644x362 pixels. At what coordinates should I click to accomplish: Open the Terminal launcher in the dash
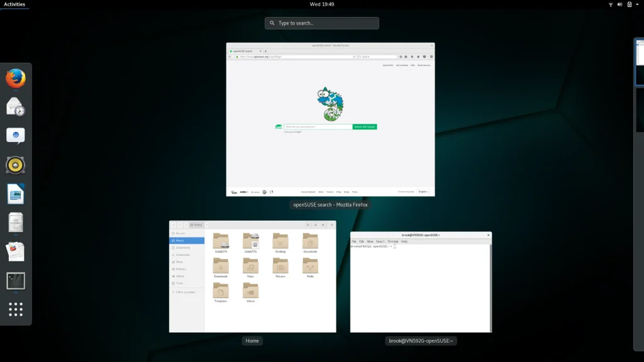pyautogui.click(x=16, y=281)
